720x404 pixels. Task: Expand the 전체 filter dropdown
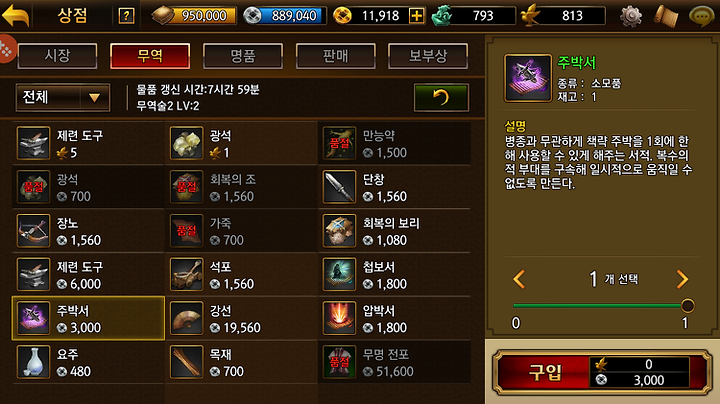pos(63,97)
